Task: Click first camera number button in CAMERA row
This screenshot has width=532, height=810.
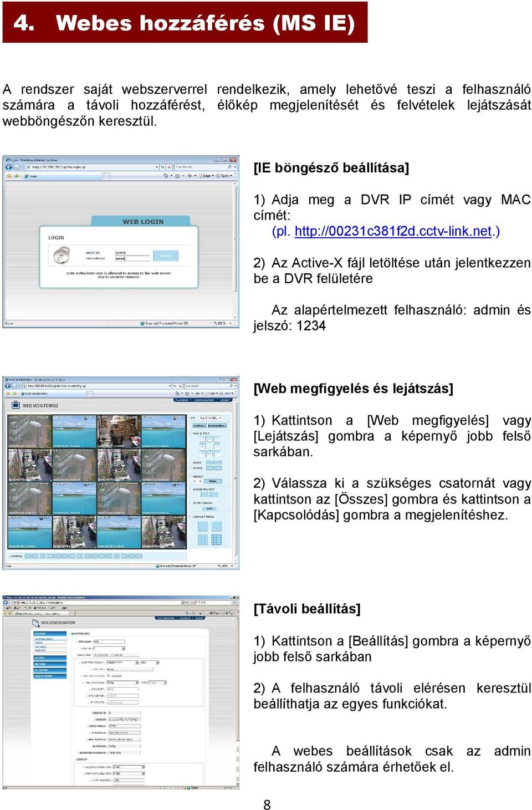Action: point(28,556)
